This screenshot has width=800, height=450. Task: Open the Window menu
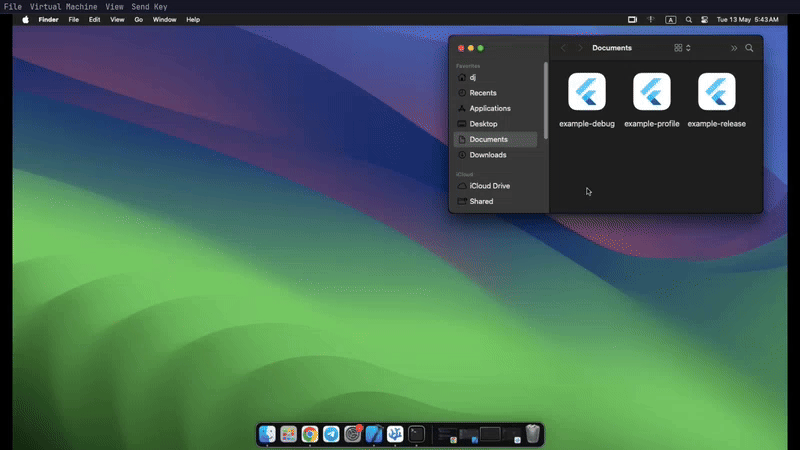click(164, 19)
